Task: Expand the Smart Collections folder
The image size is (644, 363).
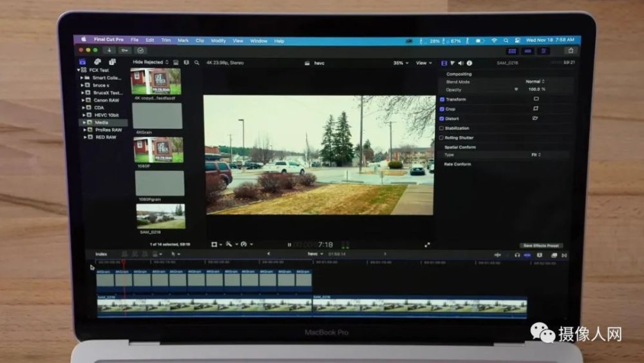Action: [x=82, y=78]
